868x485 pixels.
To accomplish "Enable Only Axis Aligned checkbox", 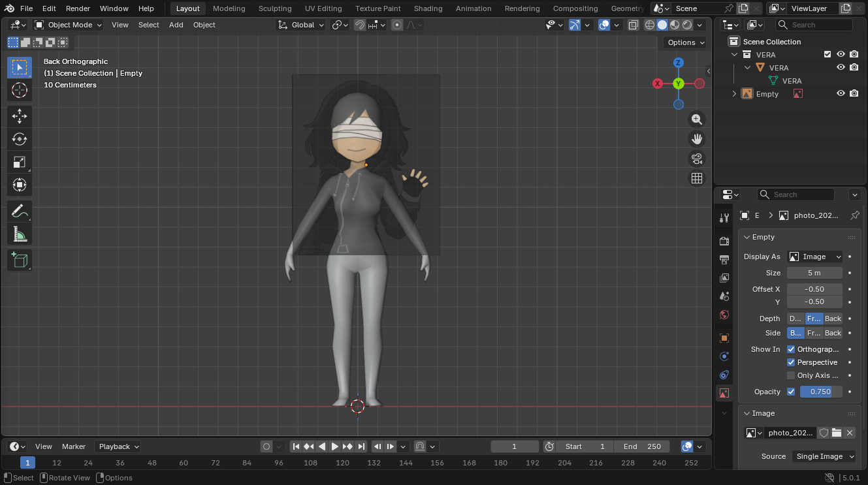I will [x=791, y=375].
